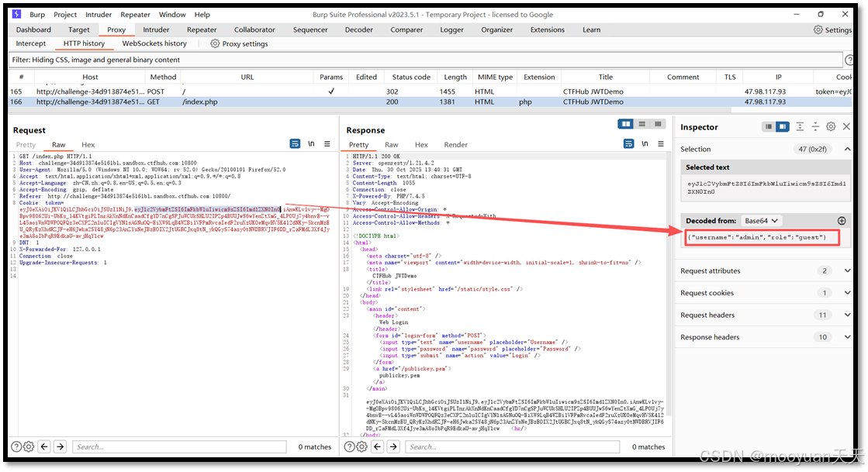Open the WebSockets history sub-tab
This screenshot has width=868, height=472.
tap(154, 43)
